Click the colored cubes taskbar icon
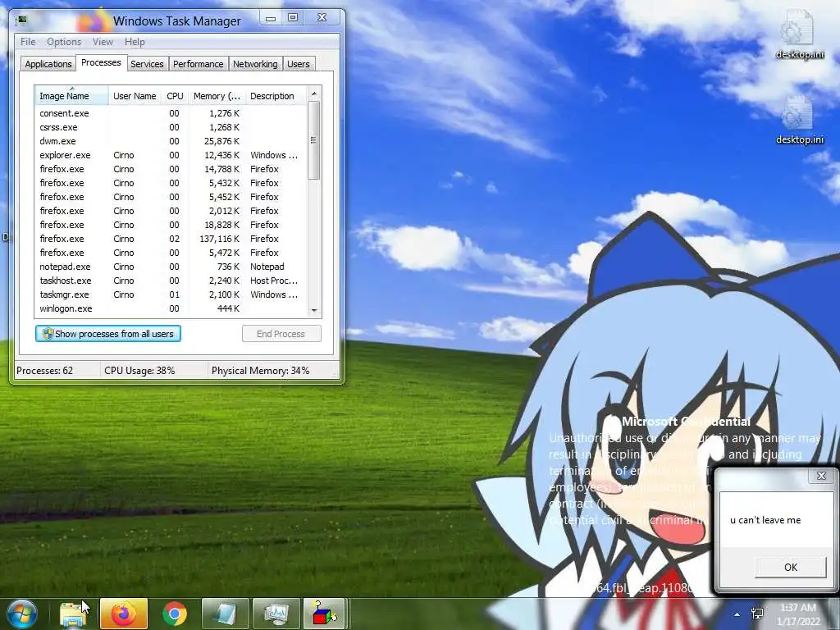 point(323,614)
